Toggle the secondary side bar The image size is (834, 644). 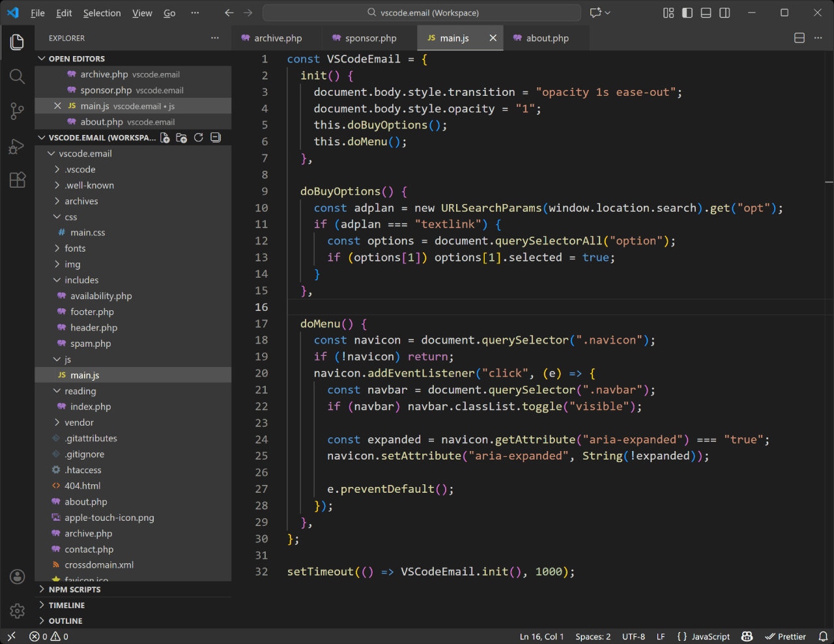[x=725, y=13]
